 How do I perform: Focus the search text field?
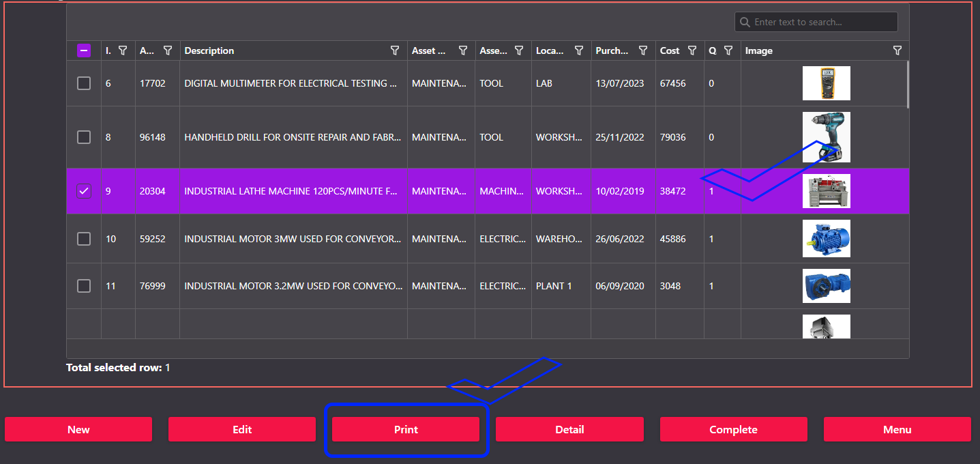[822, 22]
